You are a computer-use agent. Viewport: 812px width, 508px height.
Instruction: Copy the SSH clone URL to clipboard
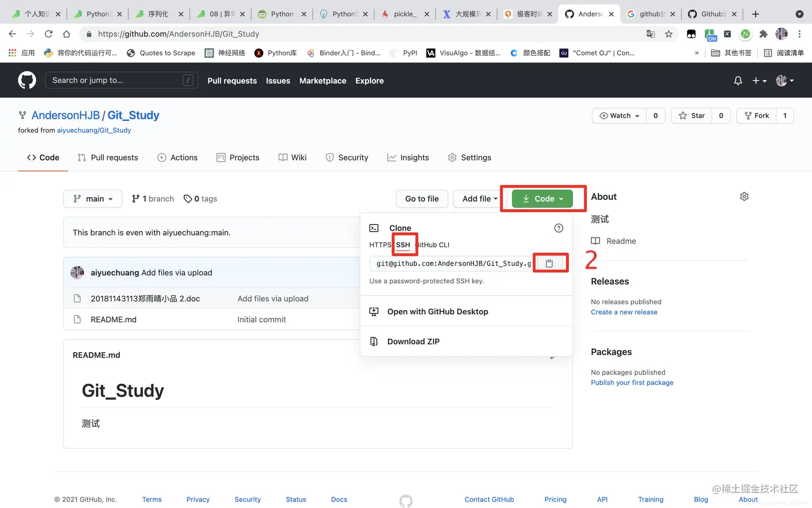pyautogui.click(x=549, y=263)
